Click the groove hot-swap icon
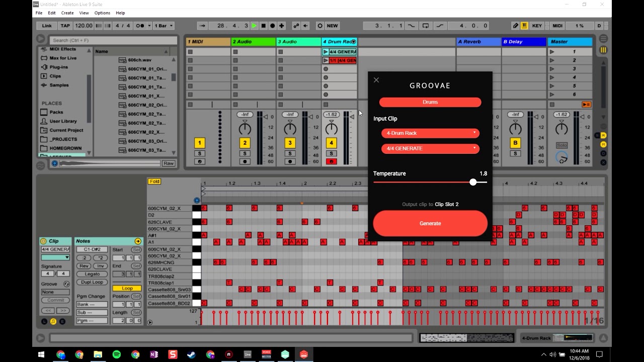Viewport: 644px width, 362px height. [67, 284]
